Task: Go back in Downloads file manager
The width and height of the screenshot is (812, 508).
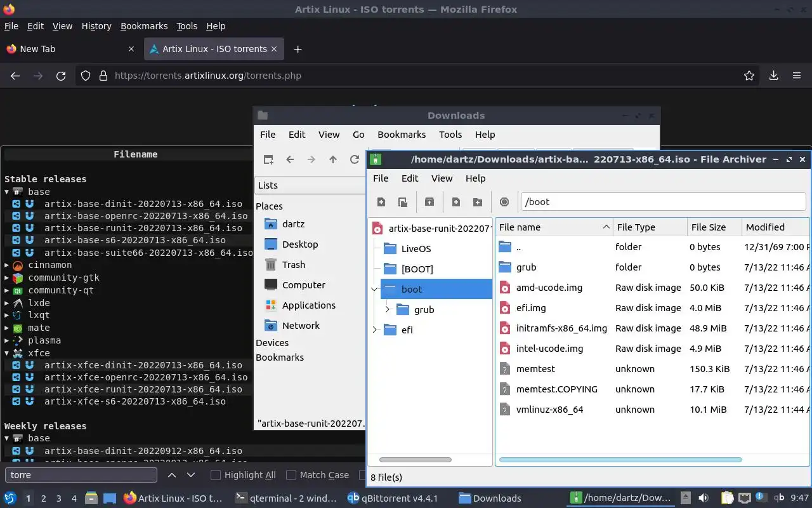Action: (x=290, y=159)
